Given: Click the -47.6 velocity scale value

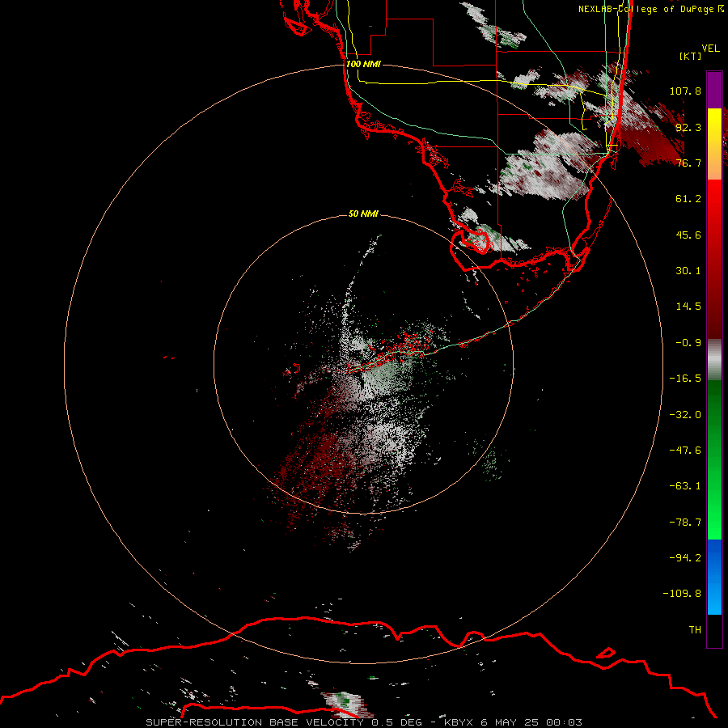Looking at the screenshot, I should tap(685, 451).
